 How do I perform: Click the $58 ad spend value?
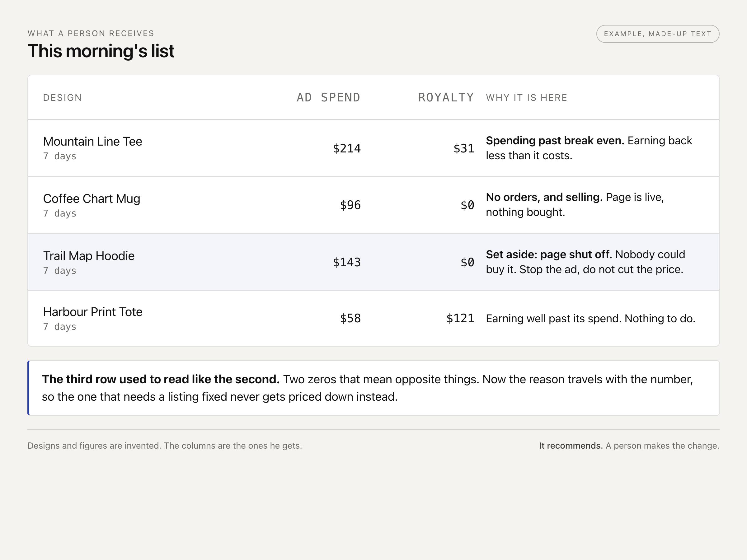350,318
